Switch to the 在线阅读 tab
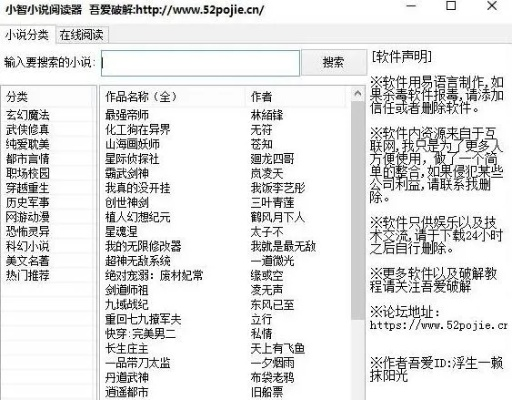Image resolution: width=512 pixels, height=400 pixels. (x=82, y=35)
